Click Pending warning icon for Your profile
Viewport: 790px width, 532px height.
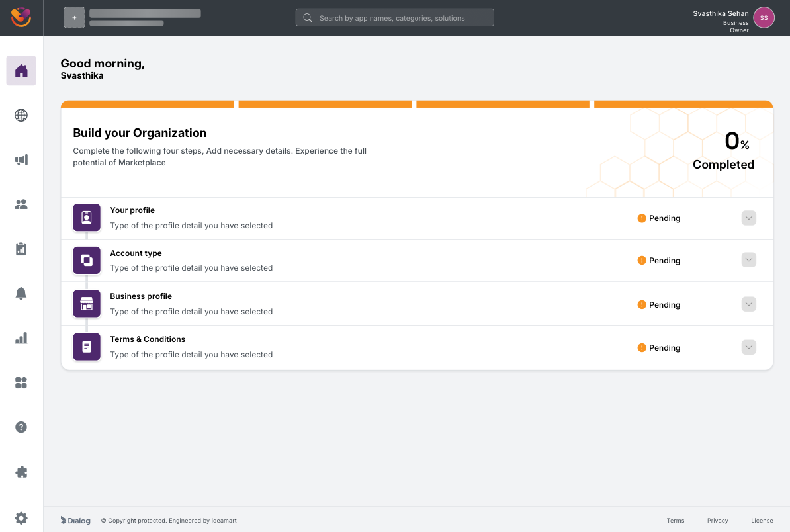point(642,218)
